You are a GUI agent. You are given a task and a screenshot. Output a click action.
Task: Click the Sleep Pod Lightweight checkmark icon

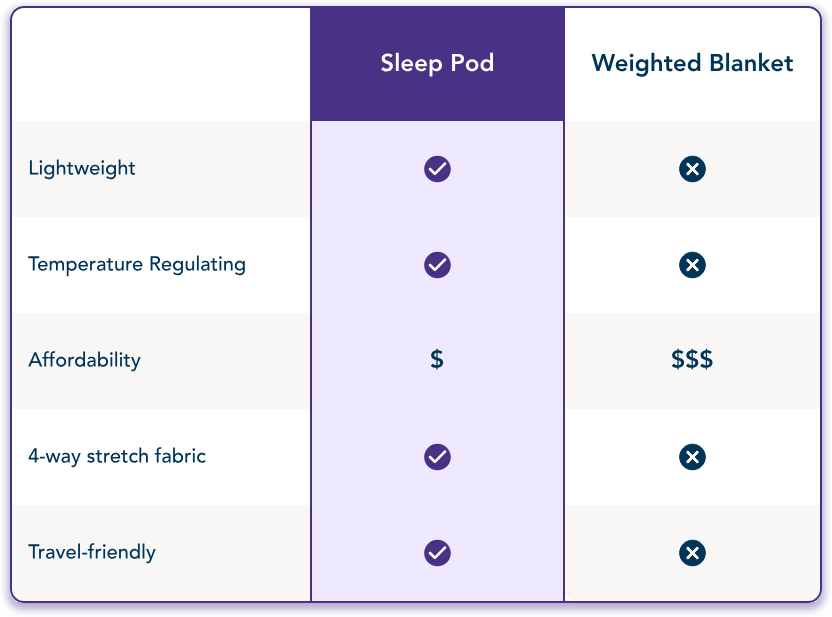click(437, 169)
